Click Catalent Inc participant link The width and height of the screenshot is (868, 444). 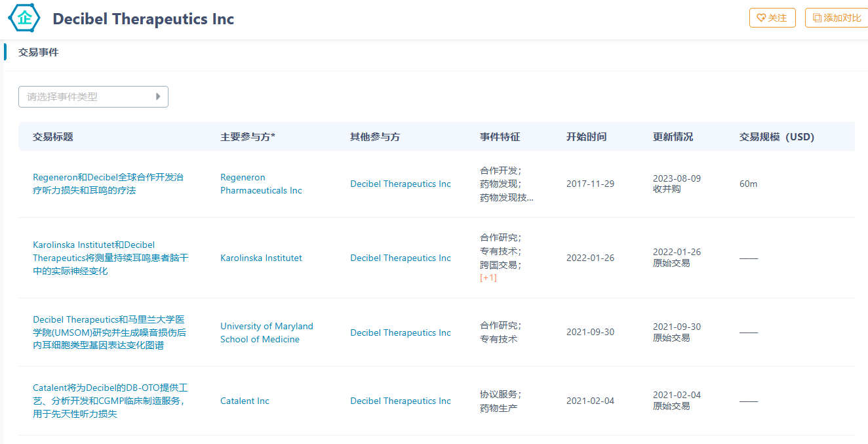[x=245, y=401]
